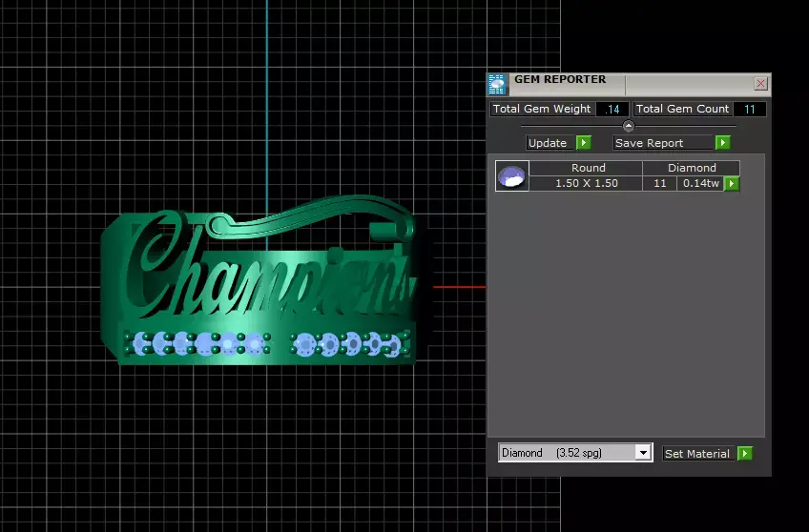
Task: Click the Gem Reporter panel icon
Action: (x=497, y=85)
